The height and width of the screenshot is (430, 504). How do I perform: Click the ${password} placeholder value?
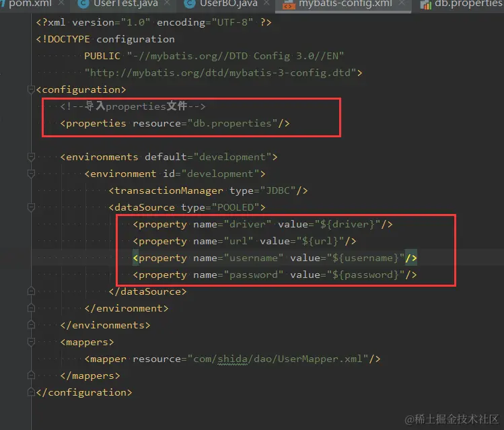[366, 275]
